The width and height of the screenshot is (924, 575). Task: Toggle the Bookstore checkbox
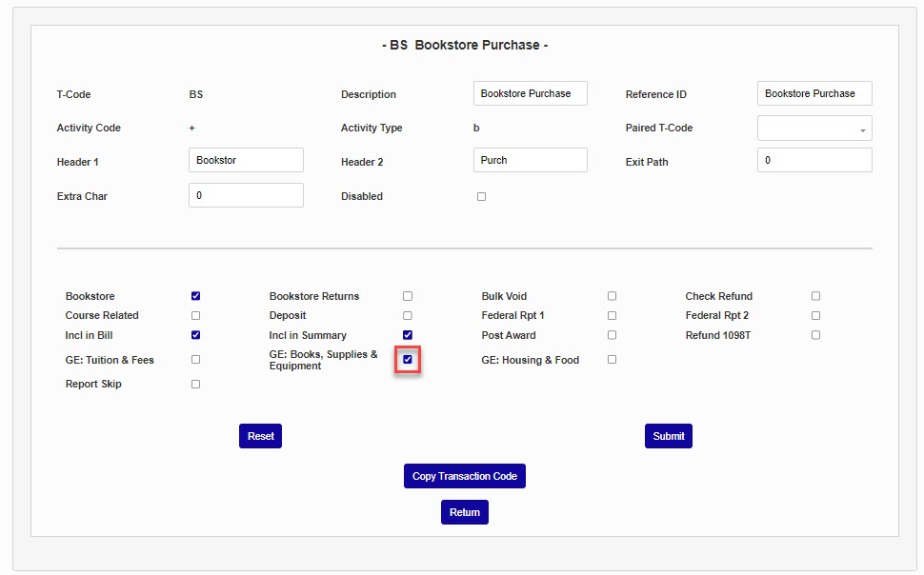tap(195, 296)
